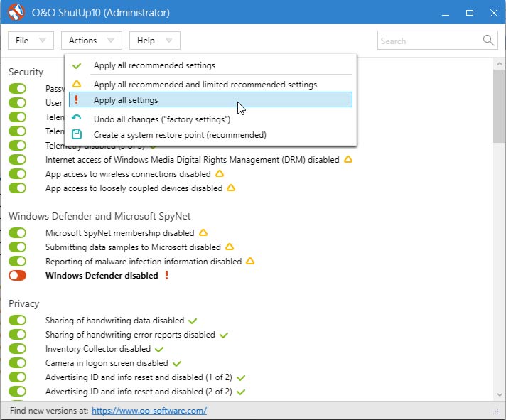This screenshot has width=506, height=420.
Task: Click the undo arrow icon in Actions menu
Action: pos(77,118)
